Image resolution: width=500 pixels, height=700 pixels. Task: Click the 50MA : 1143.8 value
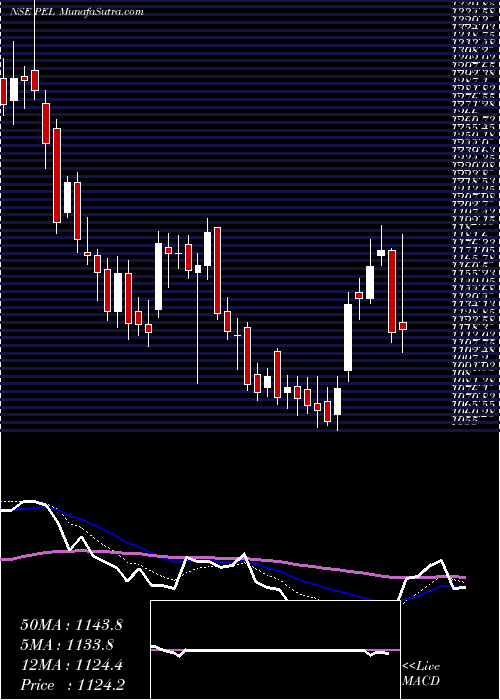(x=71, y=625)
